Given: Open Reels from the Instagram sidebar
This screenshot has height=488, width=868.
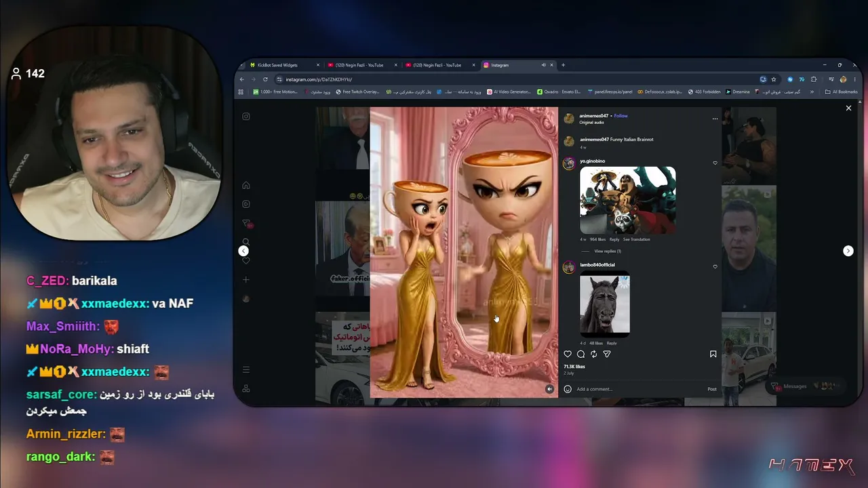Looking at the screenshot, I should tap(246, 204).
